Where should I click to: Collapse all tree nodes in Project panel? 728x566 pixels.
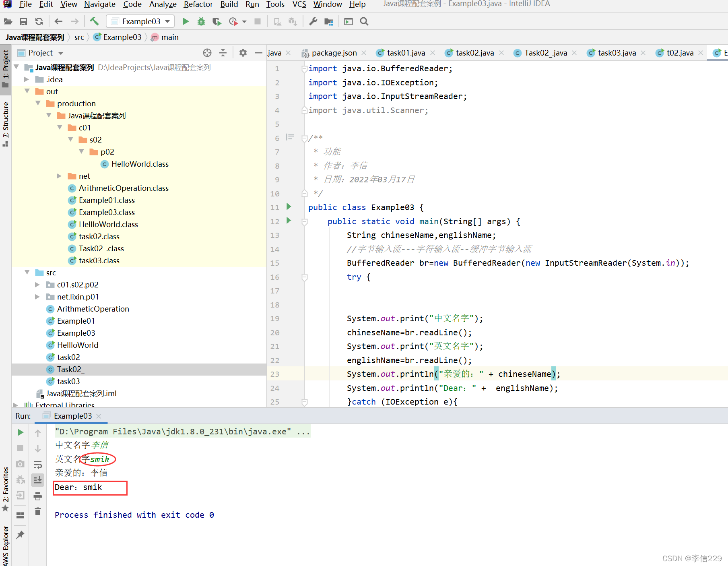223,53
